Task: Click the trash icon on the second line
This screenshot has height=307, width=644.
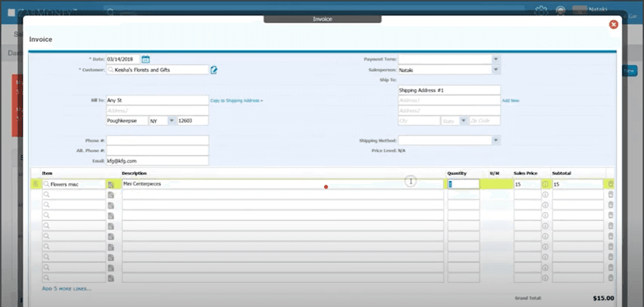Action: (x=610, y=195)
